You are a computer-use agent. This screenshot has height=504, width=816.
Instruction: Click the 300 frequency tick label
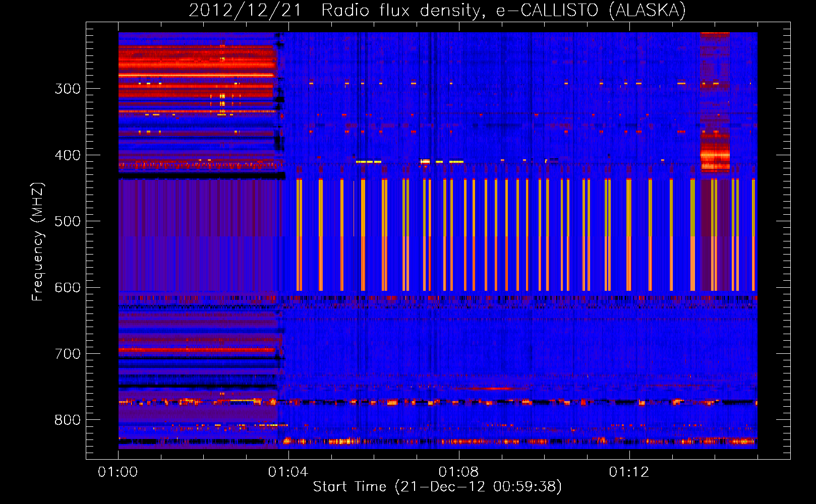coord(68,89)
